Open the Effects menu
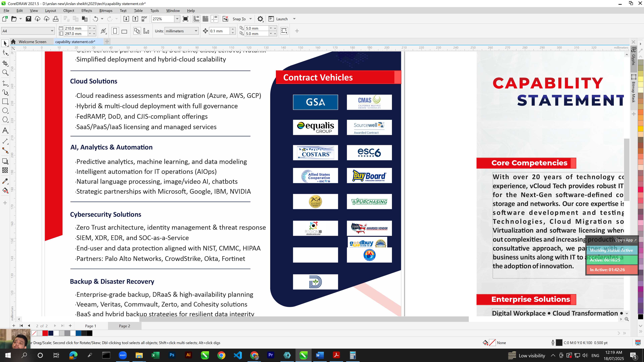Image resolution: width=644 pixels, height=362 pixels. click(87, 11)
